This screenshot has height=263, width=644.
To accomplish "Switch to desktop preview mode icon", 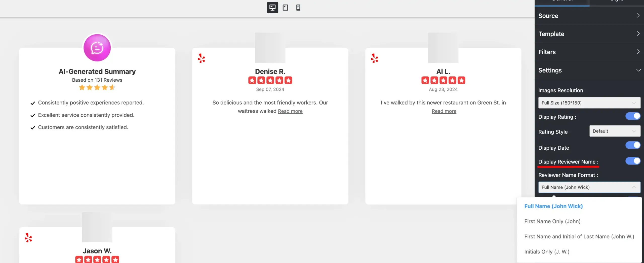I will [272, 8].
